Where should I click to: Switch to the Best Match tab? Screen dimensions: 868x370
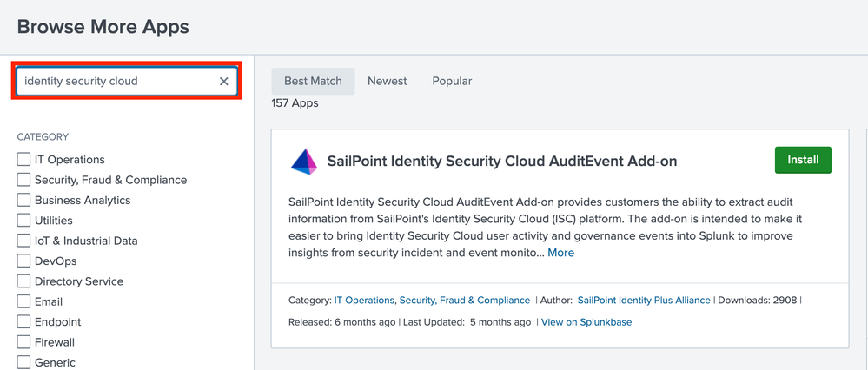tap(313, 81)
